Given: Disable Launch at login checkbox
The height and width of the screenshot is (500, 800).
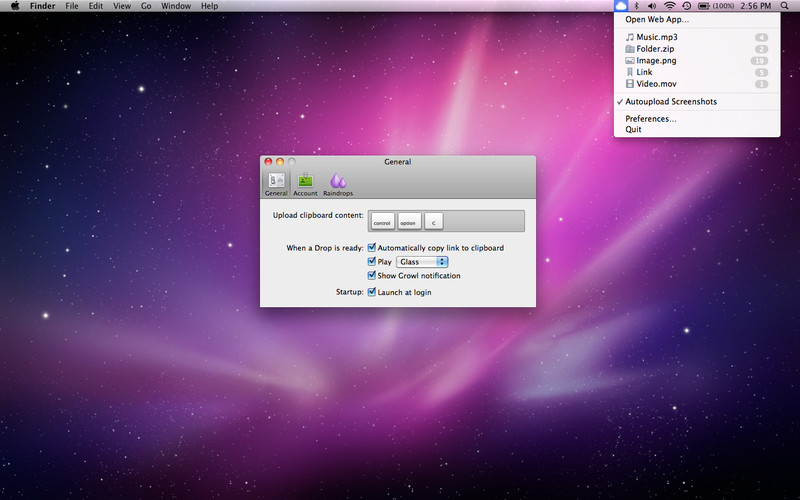Looking at the screenshot, I should tap(372, 292).
